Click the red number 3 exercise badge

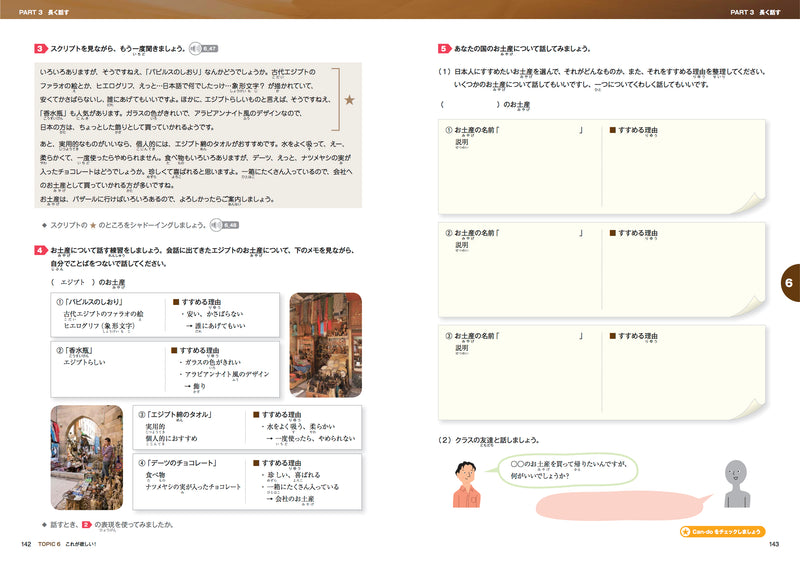(38, 48)
